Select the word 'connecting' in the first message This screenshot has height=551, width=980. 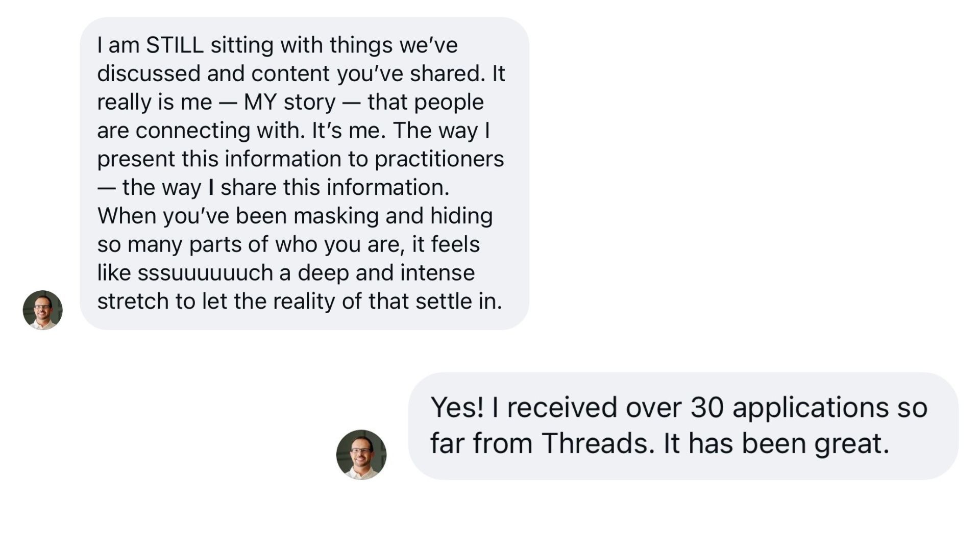click(193, 131)
